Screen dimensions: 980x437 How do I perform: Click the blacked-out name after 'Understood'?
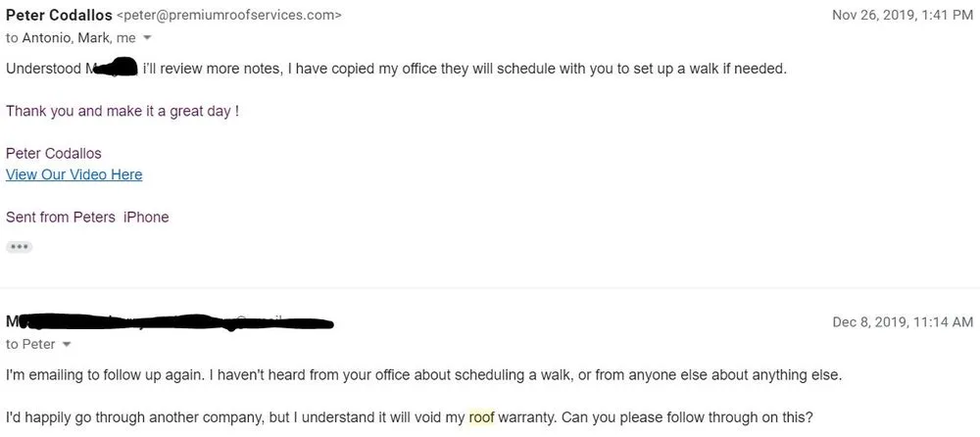pyautogui.click(x=113, y=68)
